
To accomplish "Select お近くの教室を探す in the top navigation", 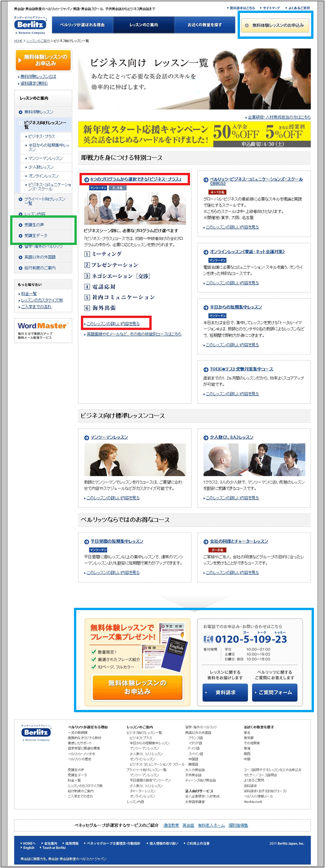I will coord(205,25).
